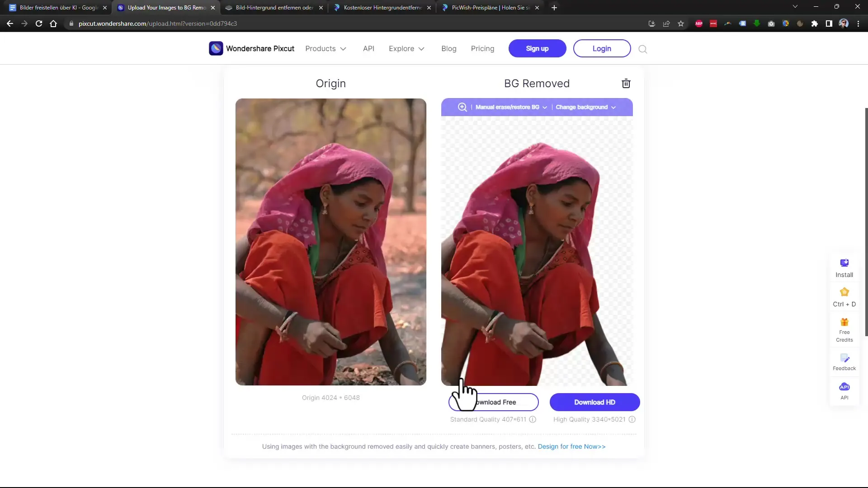868x488 pixels.
Task: Click the Blog link in the navigation bar
Action: pyautogui.click(x=449, y=48)
